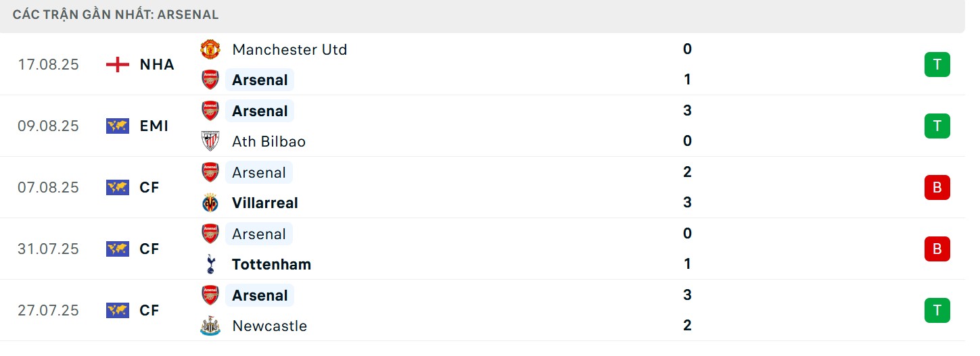Open the Newcastle team link

tap(269, 326)
